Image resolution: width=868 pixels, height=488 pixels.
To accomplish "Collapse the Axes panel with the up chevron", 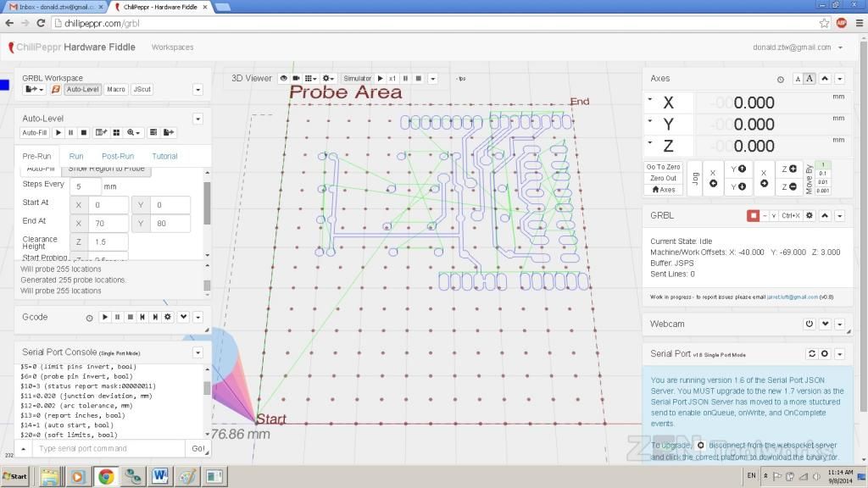I will 825,79.
